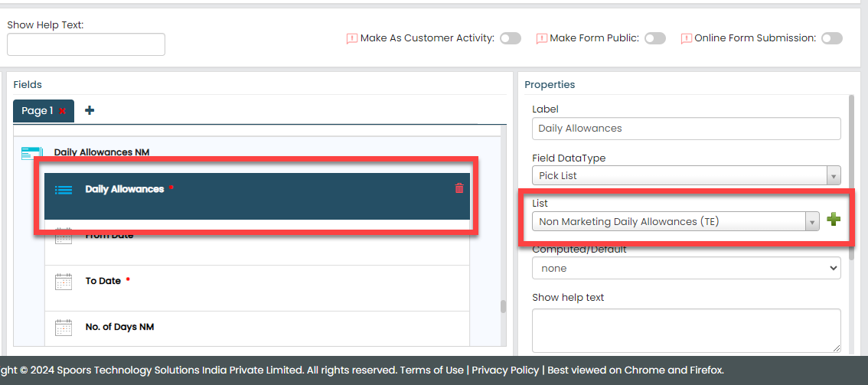Open the Terms of Use link
The image size is (868, 385).
pos(432,370)
